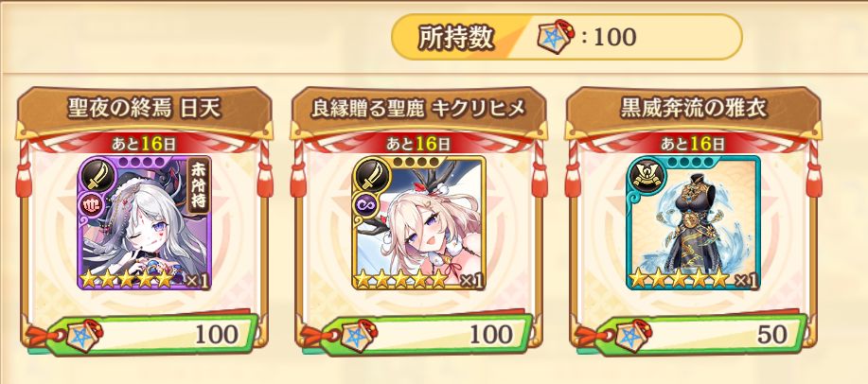Click the star talisman icon beside 所持数 100

click(x=556, y=38)
